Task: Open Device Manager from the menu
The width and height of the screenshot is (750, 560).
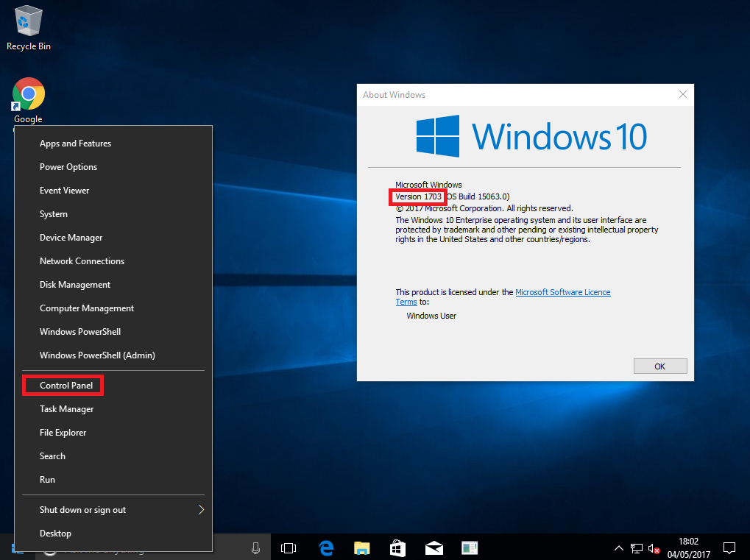Action: [113, 238]
